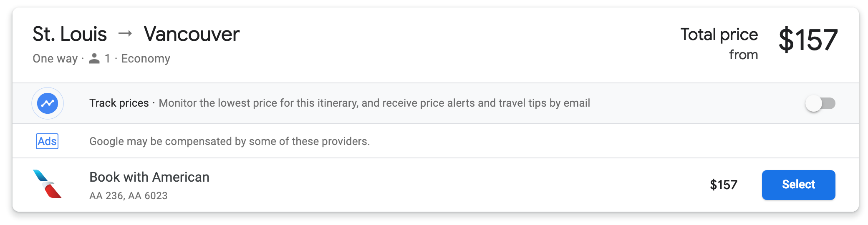Click the blue Track prices trend icon
This screenshot has height=225, width=868.
48,103
